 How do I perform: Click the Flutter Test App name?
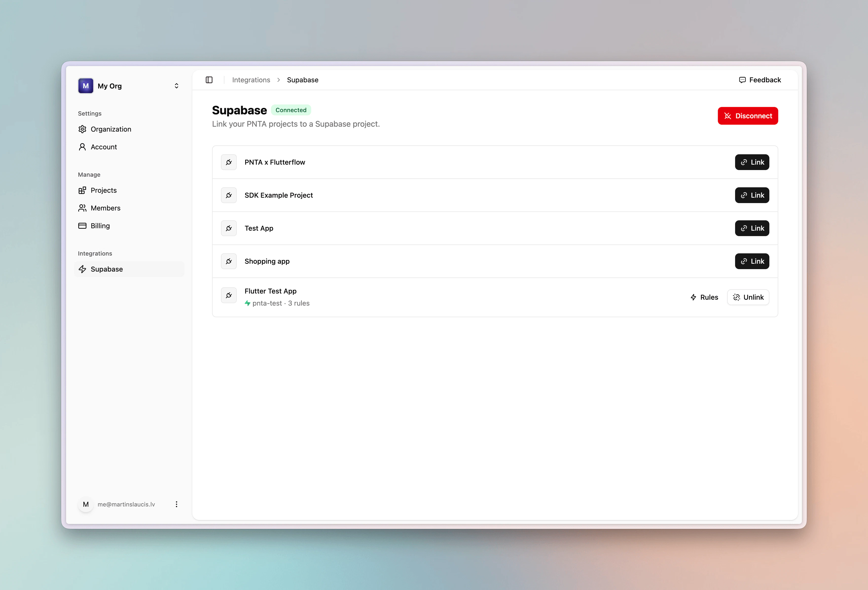(271, 291)
